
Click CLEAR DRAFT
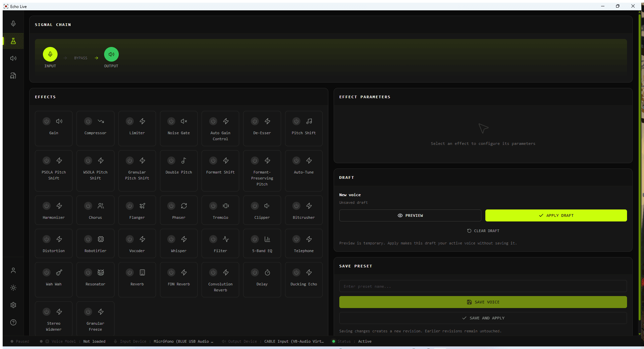pyautogui.click(x=483, y=231)
